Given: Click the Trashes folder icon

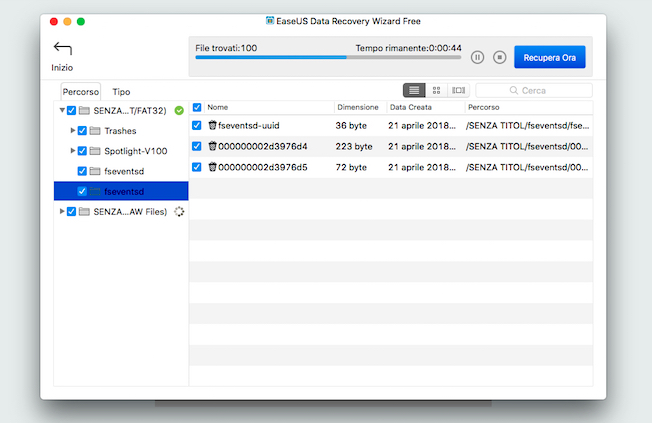Looking at the screenshot, I should 95,131.
